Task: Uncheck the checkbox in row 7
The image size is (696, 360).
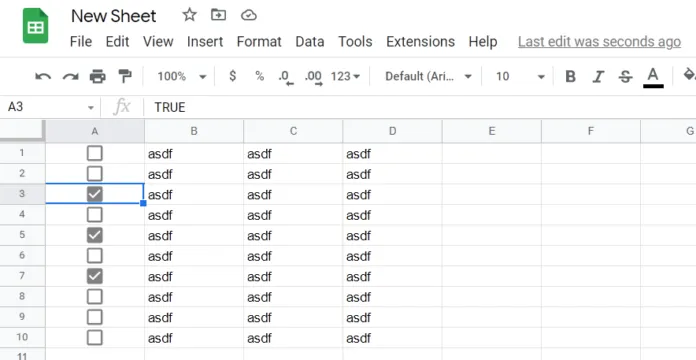Action: pyautogui.click(x=95, y=276)
